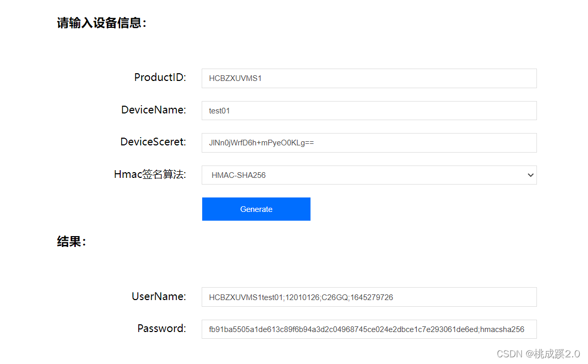The width and height of the screenshot is (588, 364).
Task: Expand the signature algorithm combo box
Action: pyautogui.click(x=369, y=175)
